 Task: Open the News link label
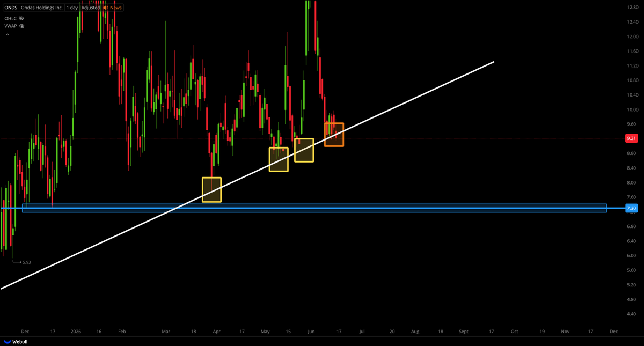tap(116, 8)
